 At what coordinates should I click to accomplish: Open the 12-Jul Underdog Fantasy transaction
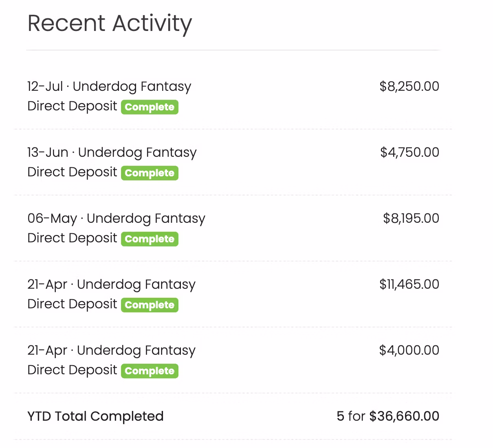tap(109, 86)
